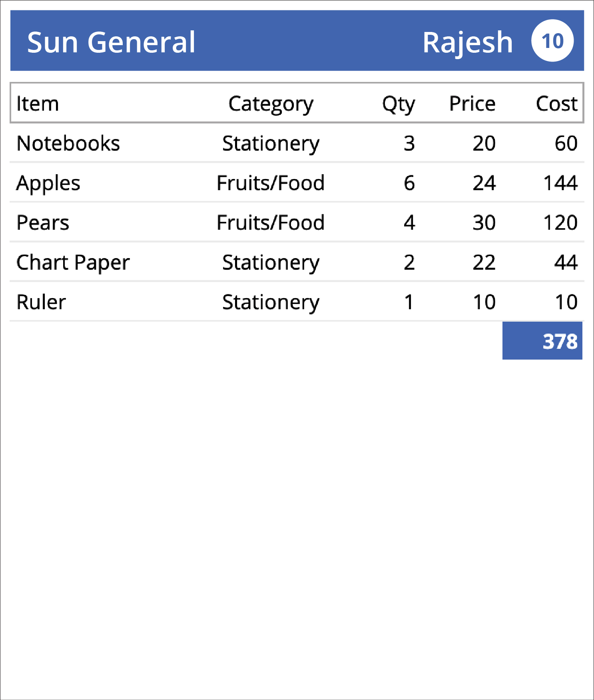Select the Apples item row

pyautogui.click(x=297, y=183)
